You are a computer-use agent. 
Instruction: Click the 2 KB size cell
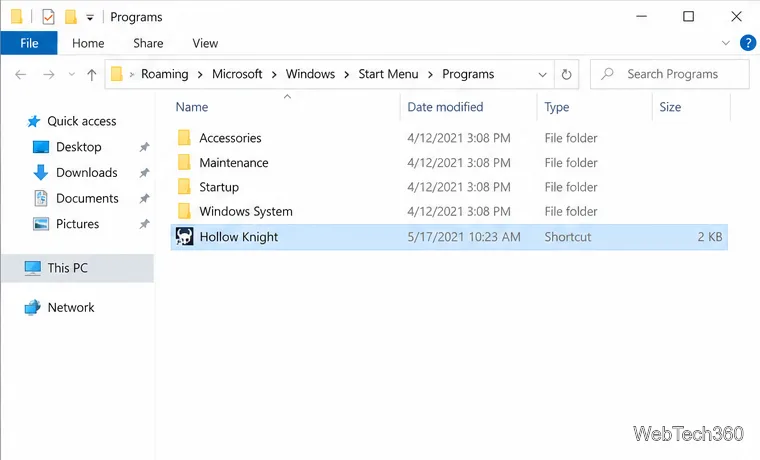(x=710, y=237)
